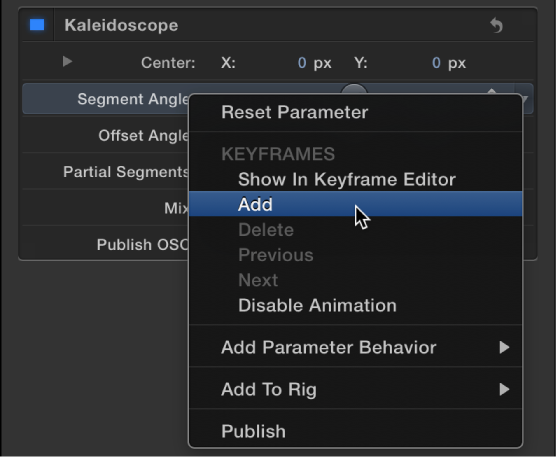Choose Add keyframe menu item
Image resolution: width=556 pixels, height=458 pixels.
(x=355, y=204)
